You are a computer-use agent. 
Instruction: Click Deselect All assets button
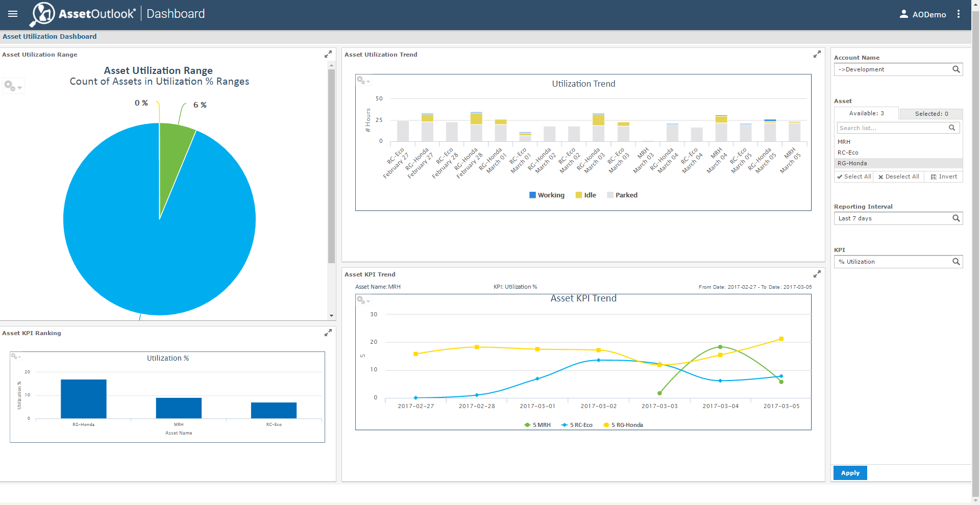pos(899,176)
